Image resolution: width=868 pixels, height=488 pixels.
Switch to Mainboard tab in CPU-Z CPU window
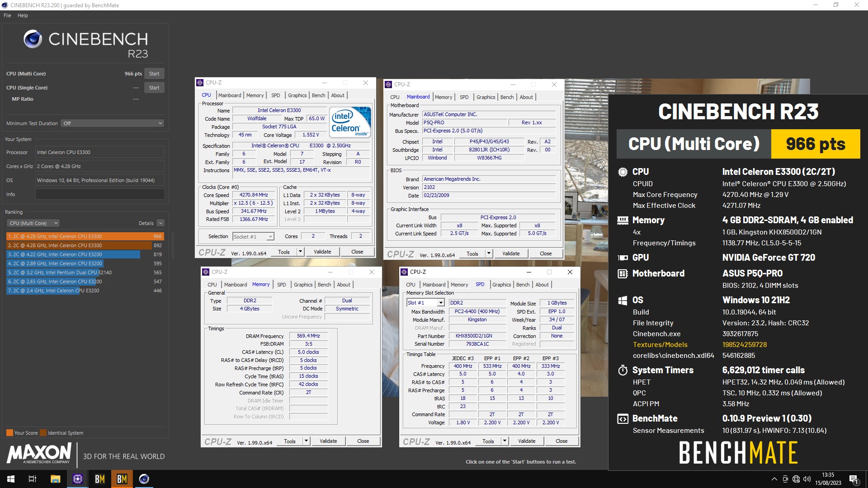point(230,95)
